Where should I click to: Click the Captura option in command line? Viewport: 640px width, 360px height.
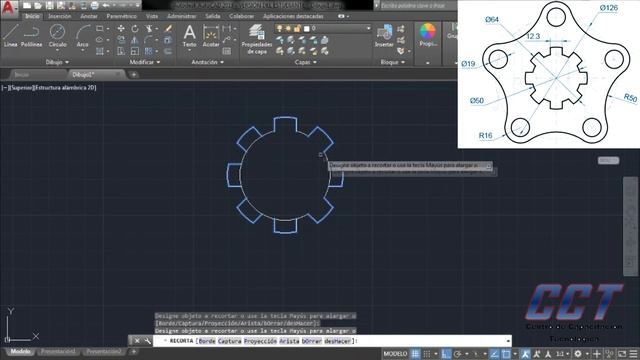point(229,341)
